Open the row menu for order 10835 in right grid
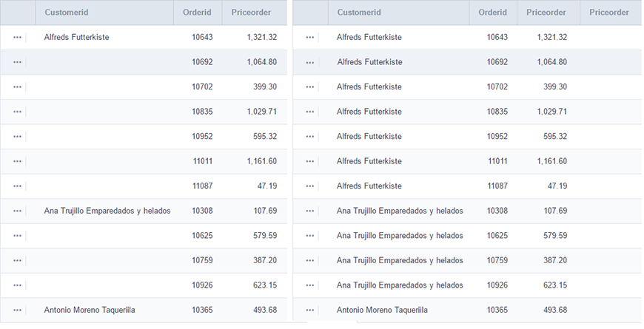The image size is (644, 329). (309, 112)
